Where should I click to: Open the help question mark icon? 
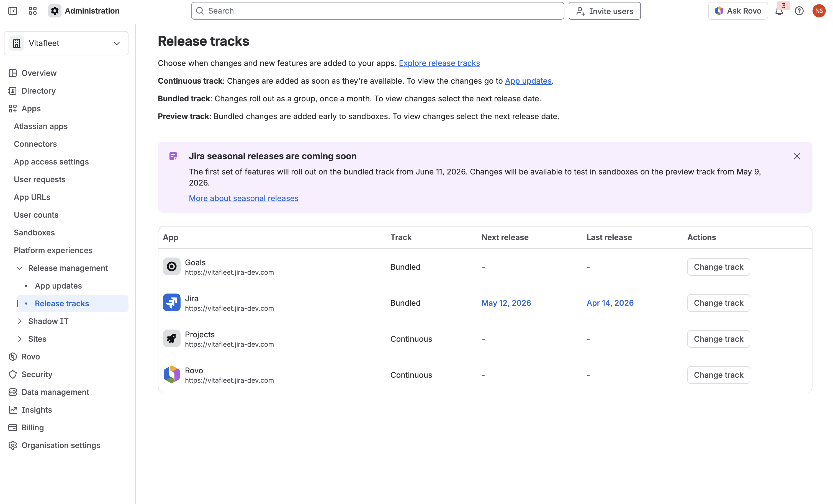click(799, 11)
